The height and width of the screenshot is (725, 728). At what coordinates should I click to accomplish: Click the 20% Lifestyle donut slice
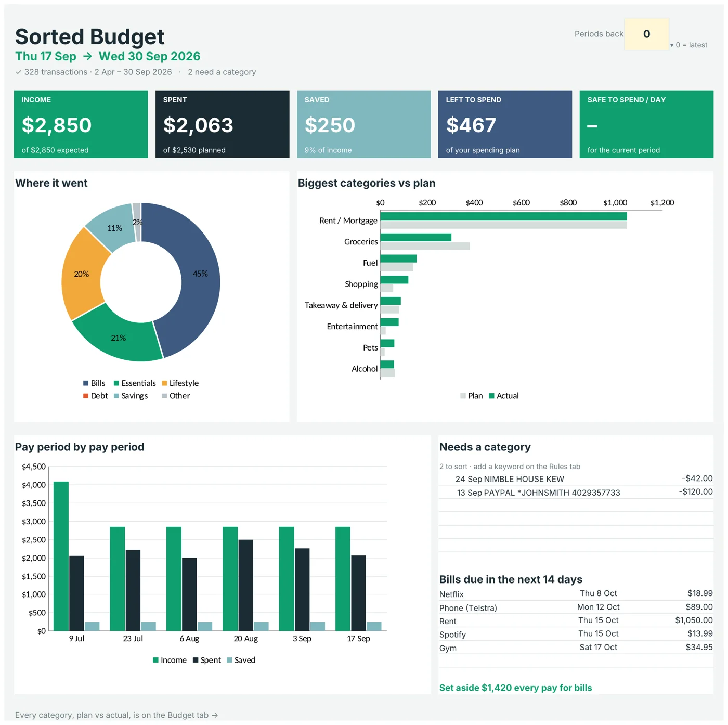82,274
